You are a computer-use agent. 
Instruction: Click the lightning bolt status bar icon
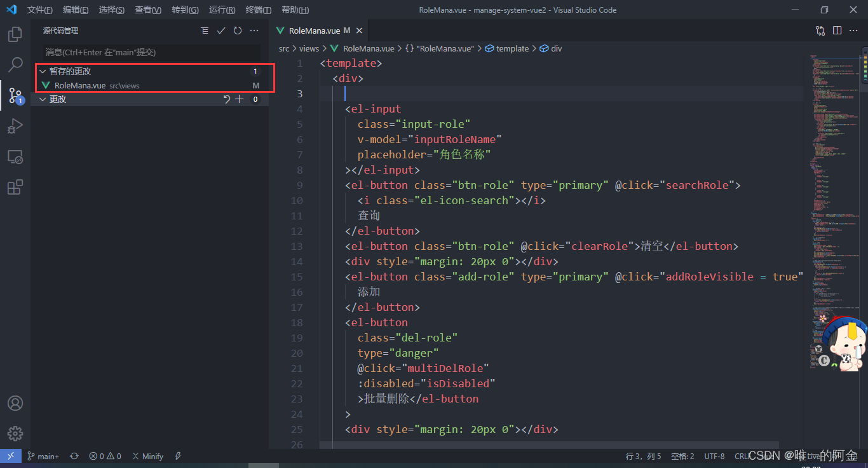point(179,456)
